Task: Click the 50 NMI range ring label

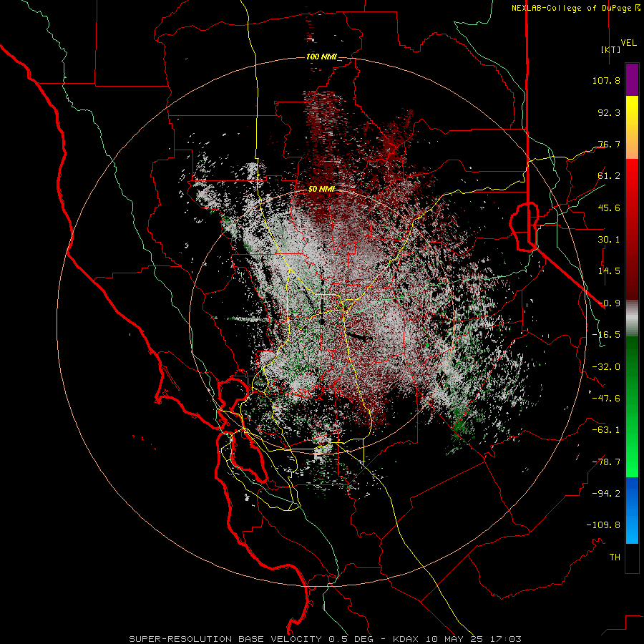Action: (x=321, y=189)
